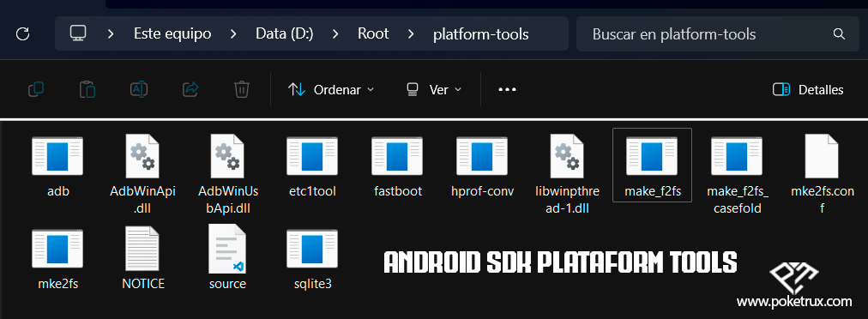Expand the chevron after Data (D:)
Image resolution: width=868 pixels, height=319 pixels.
coord(335,33)
